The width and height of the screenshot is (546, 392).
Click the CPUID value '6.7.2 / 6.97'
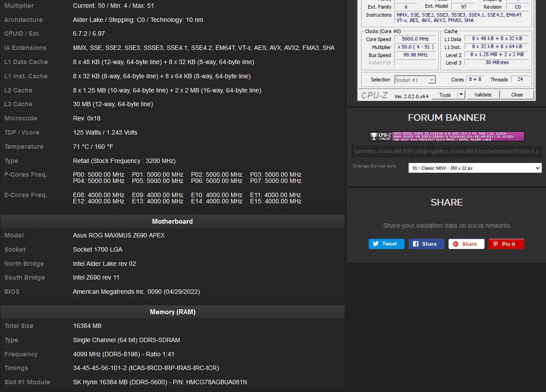tap(89, 33)
